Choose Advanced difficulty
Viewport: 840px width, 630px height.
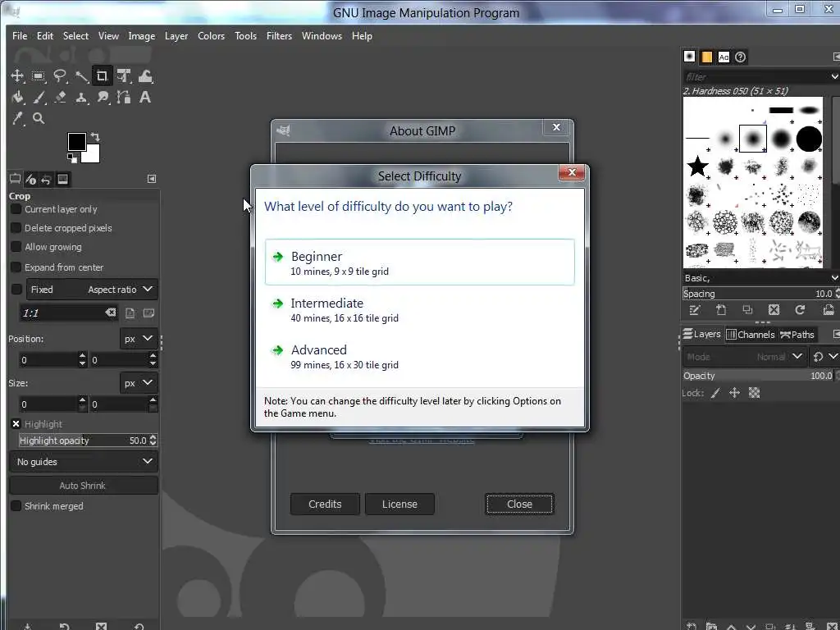[419, 357]
